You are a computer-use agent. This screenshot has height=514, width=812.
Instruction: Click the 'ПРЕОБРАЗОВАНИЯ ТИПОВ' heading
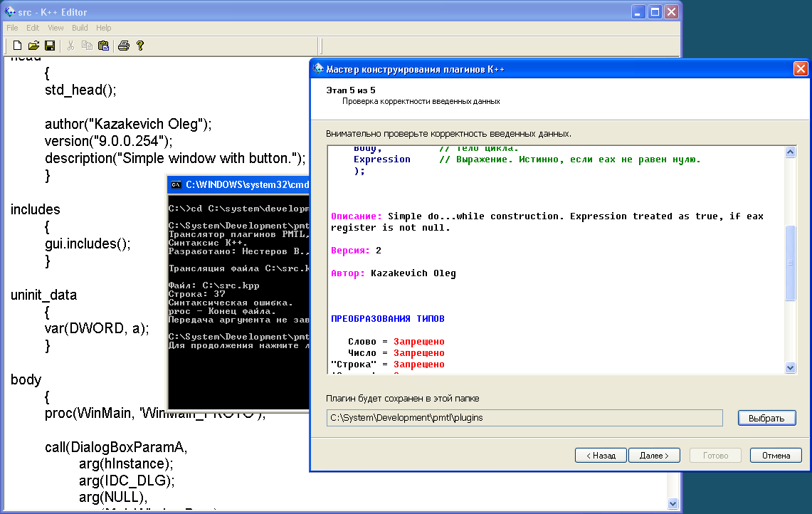pos(388,319)
